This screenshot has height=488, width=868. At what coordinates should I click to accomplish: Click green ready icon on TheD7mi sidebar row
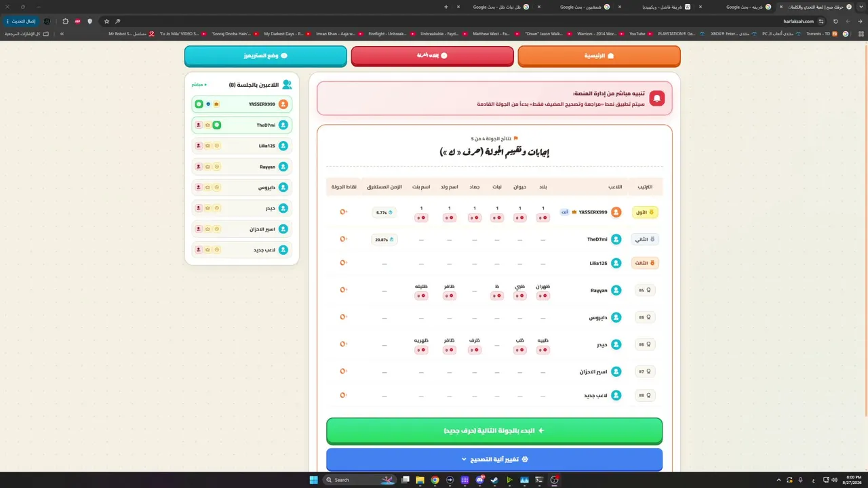217,125
